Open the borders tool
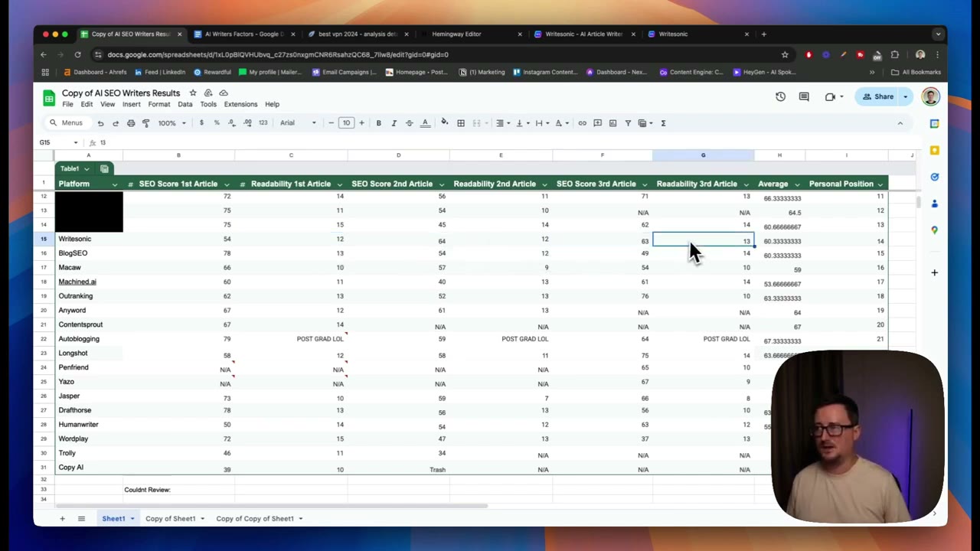 [x=461, y=123]
